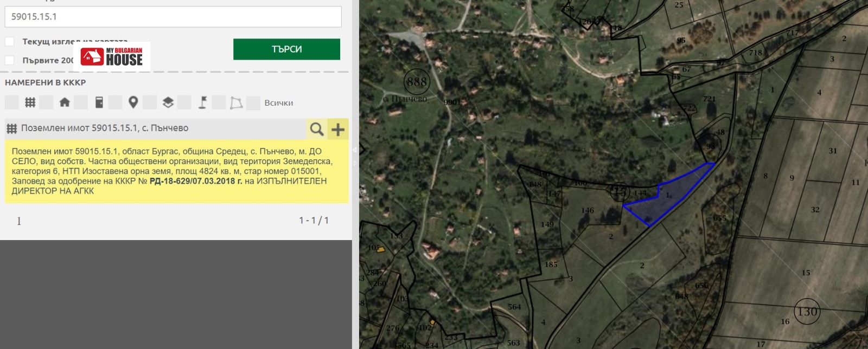Image resolution: width=868 pixels, height=349 pixels.
Task: Go to results page 1
Action: tap(19, 221)
